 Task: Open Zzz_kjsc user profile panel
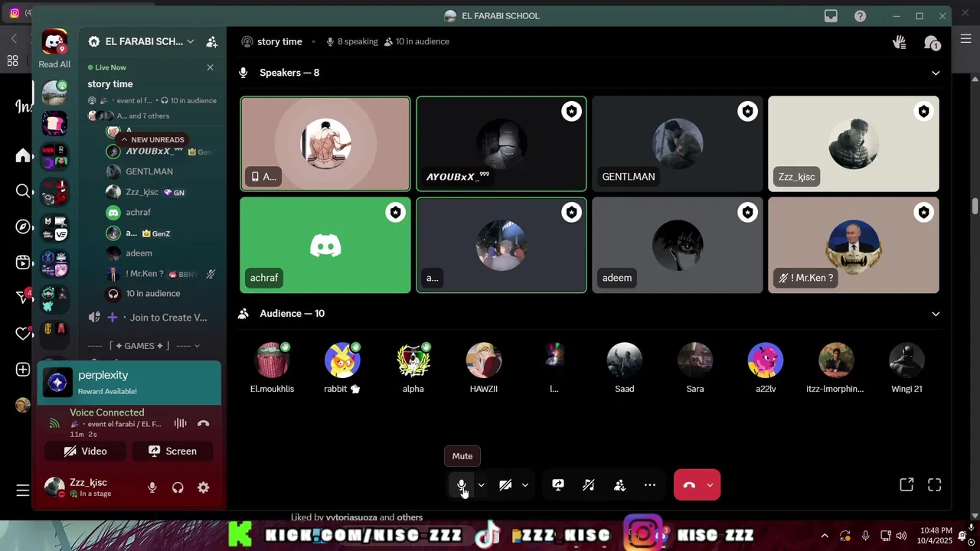88,487
